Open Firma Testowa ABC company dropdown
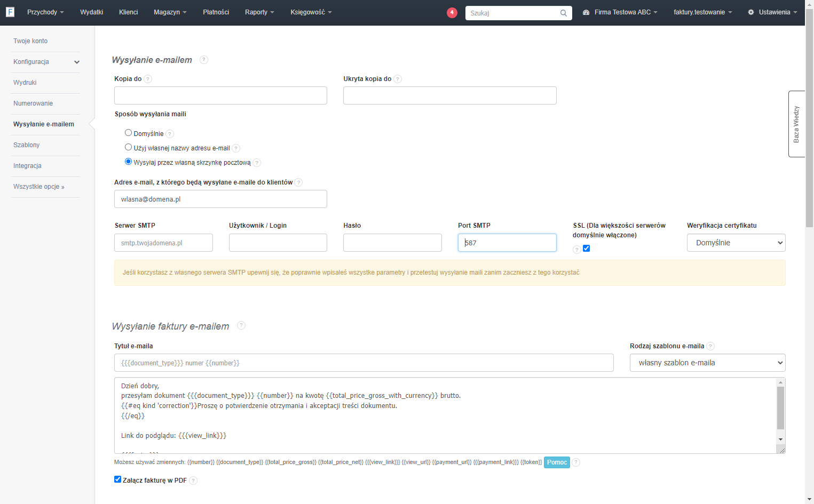Image resolution: width=814 pixels, height=504 pixels. coord(620,12)
